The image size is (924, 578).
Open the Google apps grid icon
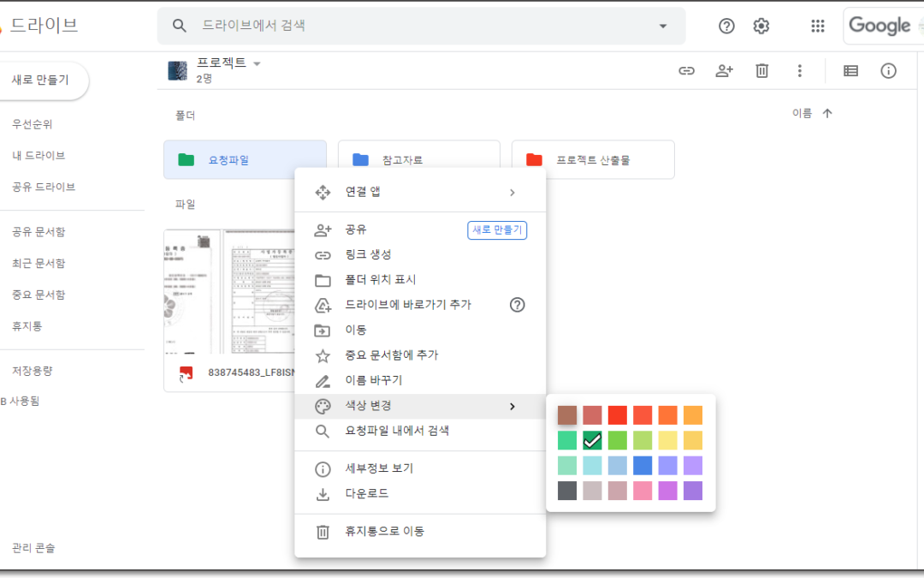click(x=817, y=26)
